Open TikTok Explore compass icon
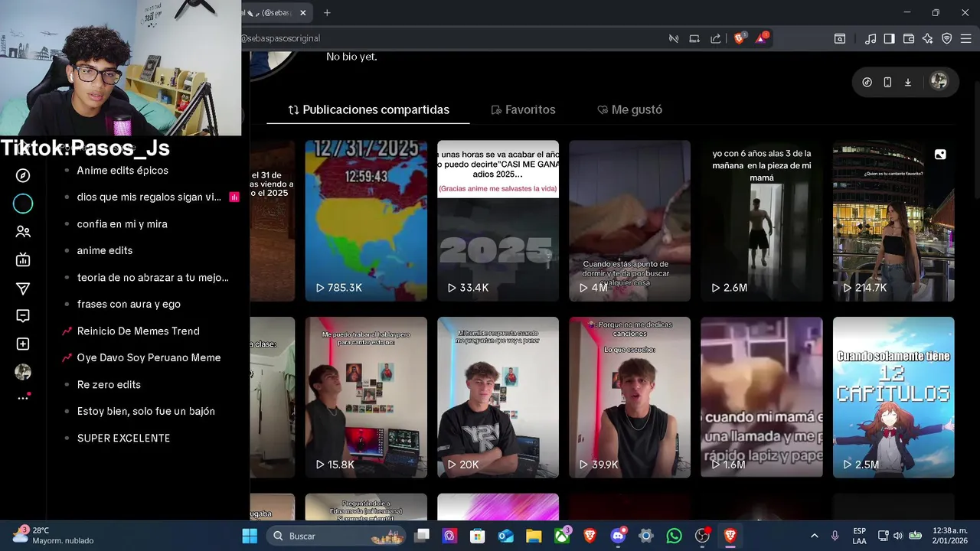 click(x=23, y=175)
